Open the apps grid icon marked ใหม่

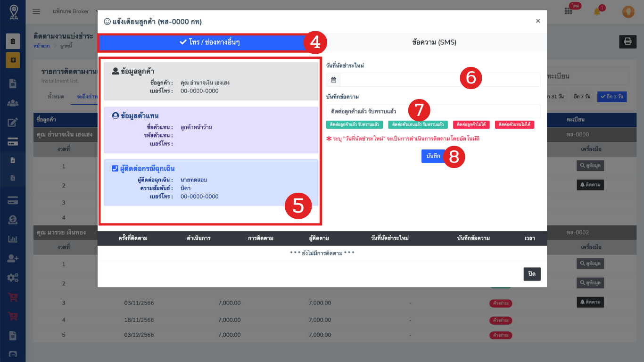coord(568,12)
